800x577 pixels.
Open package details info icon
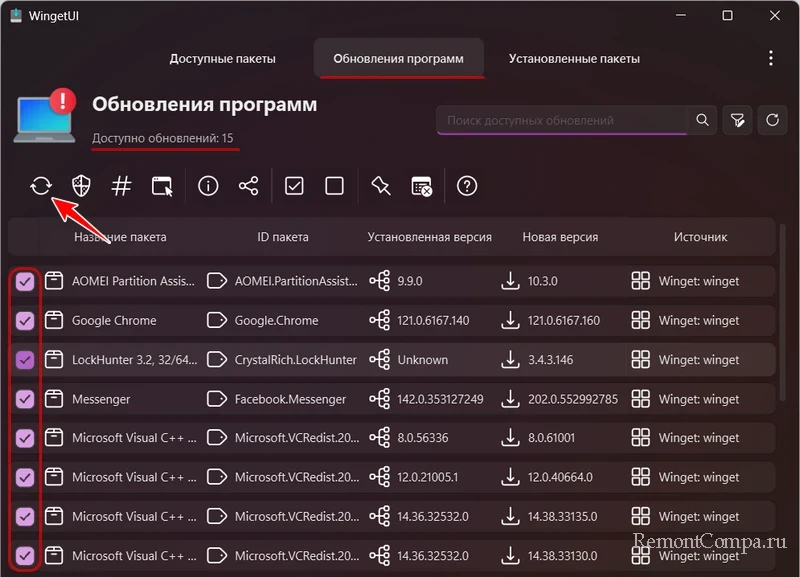click(x=208, y=186)
